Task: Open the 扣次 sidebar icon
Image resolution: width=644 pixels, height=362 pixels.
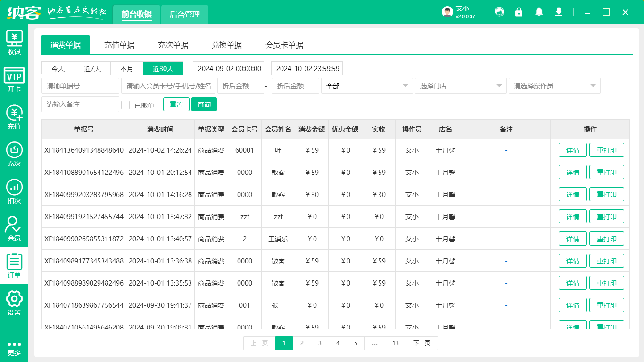Action: click(x=14, y=191)
